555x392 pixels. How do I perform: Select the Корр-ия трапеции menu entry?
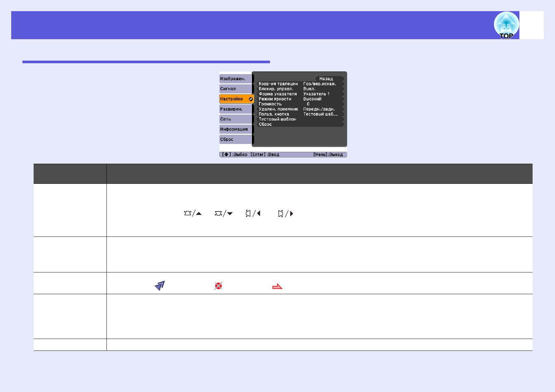(x=278, y=84)
